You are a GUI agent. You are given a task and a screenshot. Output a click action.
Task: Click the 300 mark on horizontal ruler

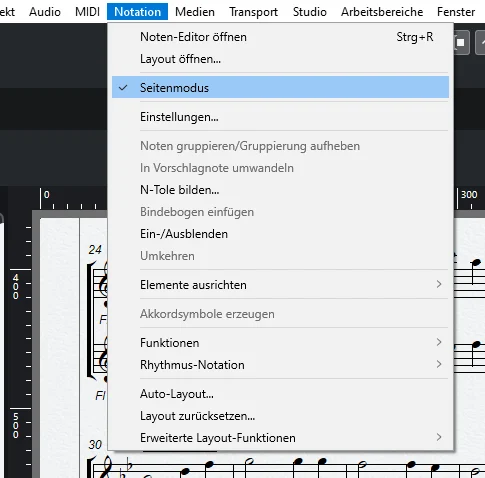(x=469, y=194)
